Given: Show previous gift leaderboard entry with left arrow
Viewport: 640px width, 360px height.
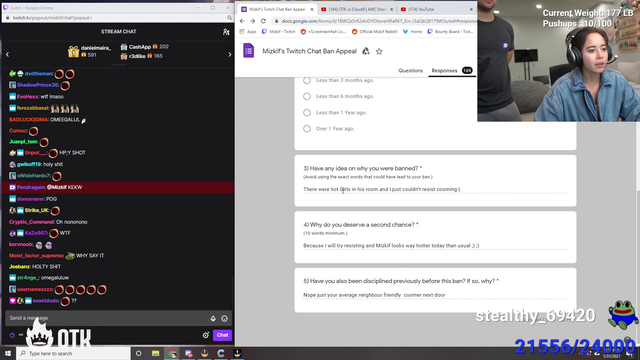Looking at the screenshot, I should pos(7,54).
